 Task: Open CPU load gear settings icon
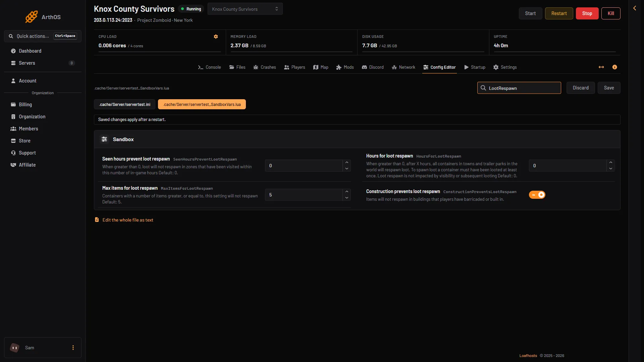click(x=216, y=37)
